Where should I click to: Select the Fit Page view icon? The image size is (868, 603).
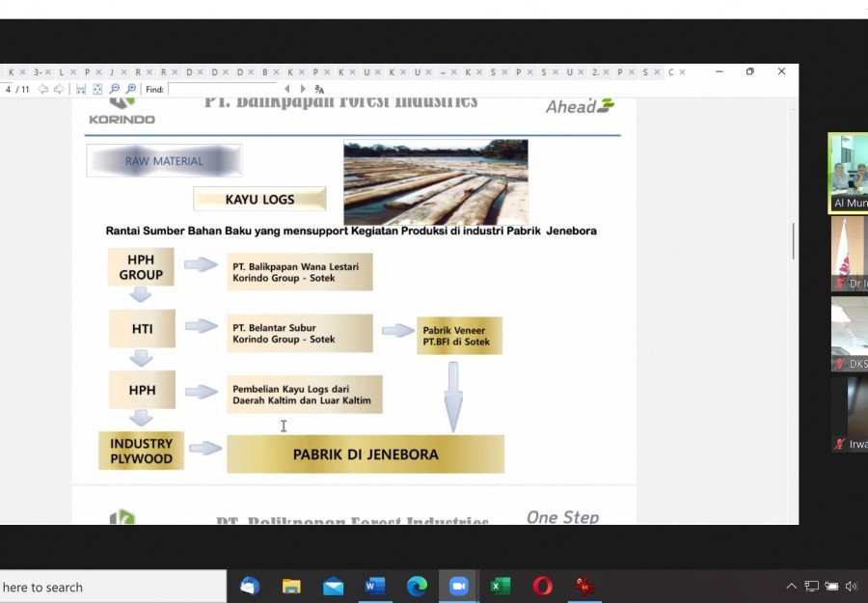pos(97,89)
